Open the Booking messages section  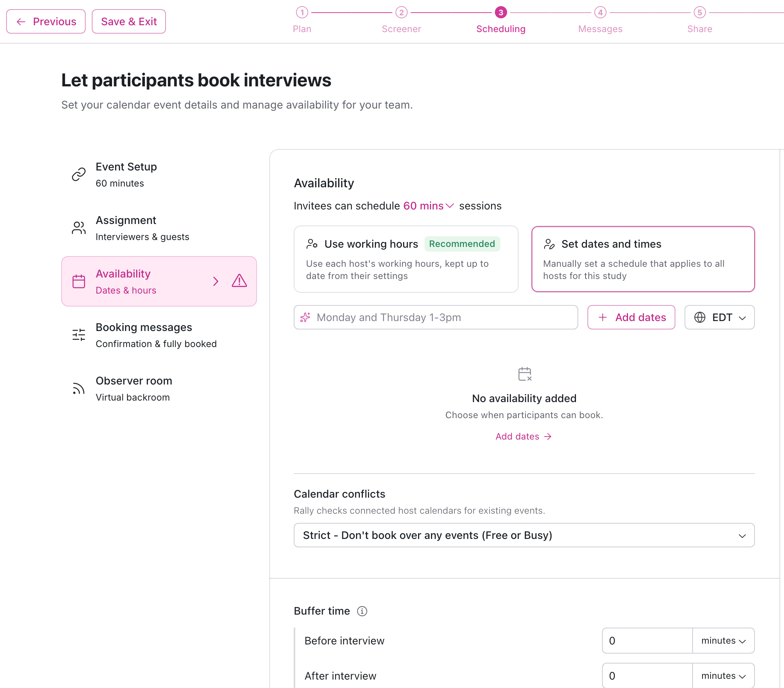coord(159,335)
